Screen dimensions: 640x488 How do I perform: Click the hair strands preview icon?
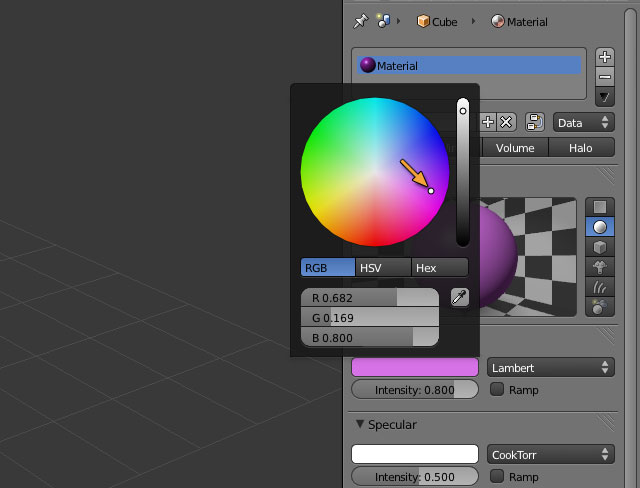(x=600, y=287)
